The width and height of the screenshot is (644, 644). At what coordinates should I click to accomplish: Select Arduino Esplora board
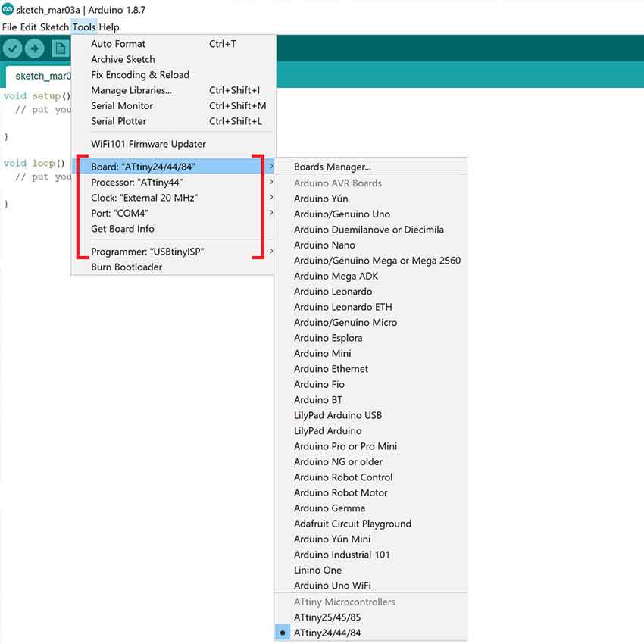(370, 338)
